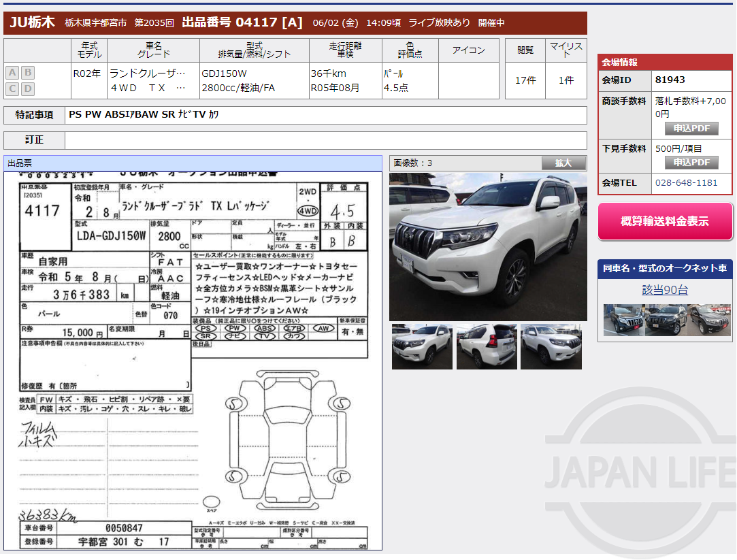Screen dimensions: 737x560
Task: Select the front grille close-up thumbnail
Action: (551, 346)
